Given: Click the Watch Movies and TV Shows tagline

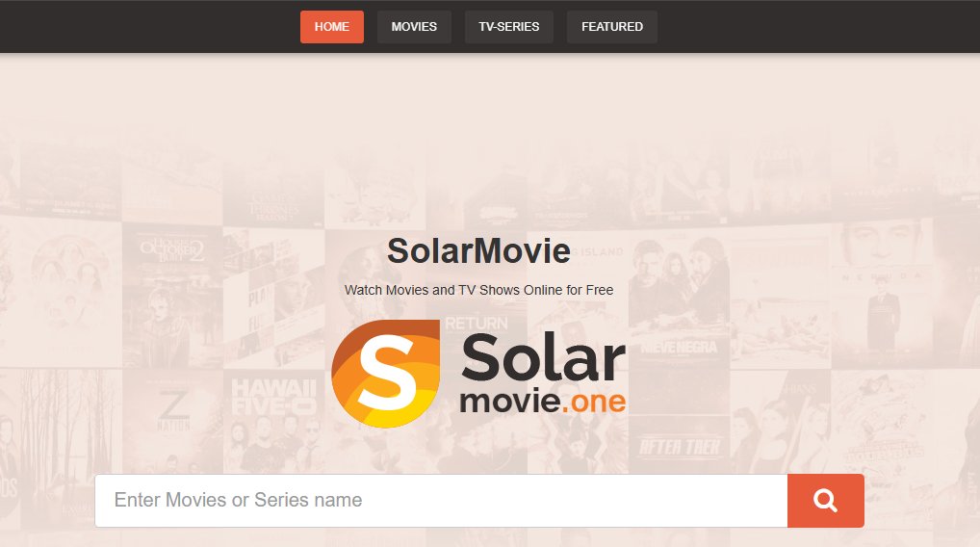Looking at the screenshot, I should [478, 290].
